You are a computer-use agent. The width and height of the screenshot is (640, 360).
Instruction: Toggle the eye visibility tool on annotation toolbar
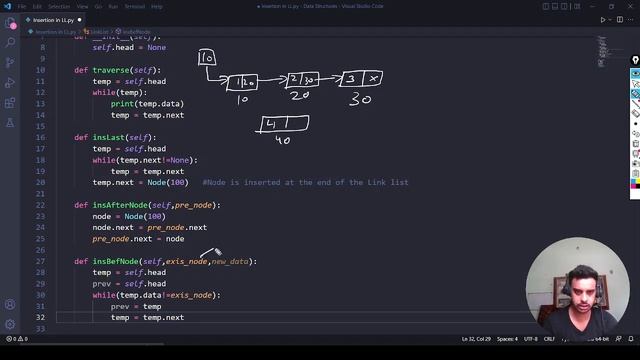pos(636,73)
